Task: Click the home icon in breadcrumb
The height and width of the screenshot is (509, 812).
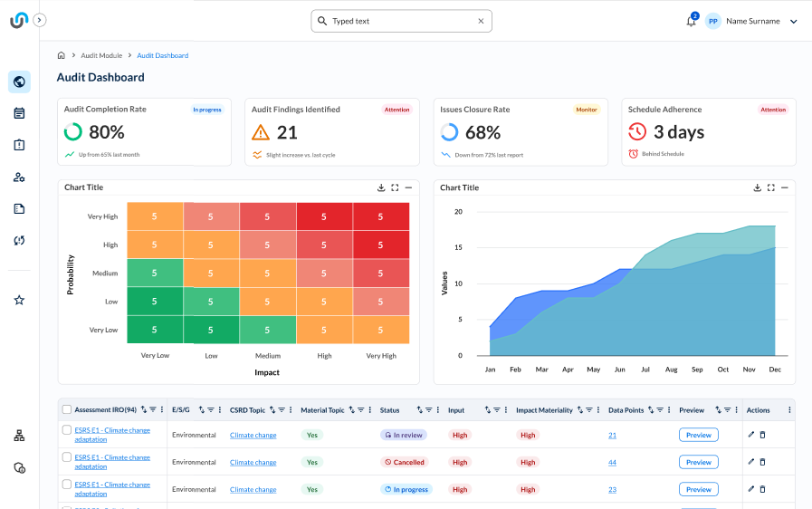Action: pos(62,56)
